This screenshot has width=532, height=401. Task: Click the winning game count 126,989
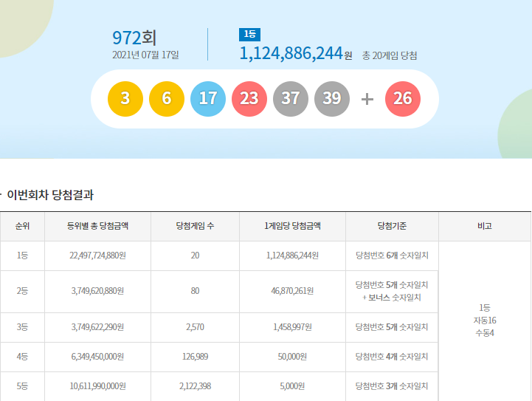pos(195,357)
